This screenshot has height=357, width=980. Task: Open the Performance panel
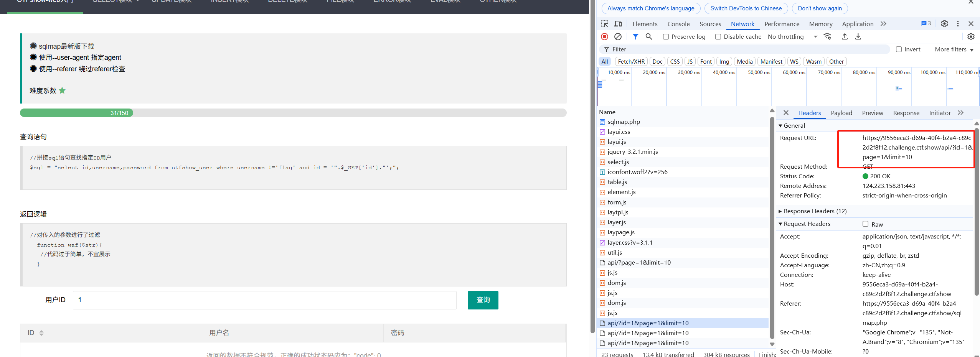coord(782,24)
